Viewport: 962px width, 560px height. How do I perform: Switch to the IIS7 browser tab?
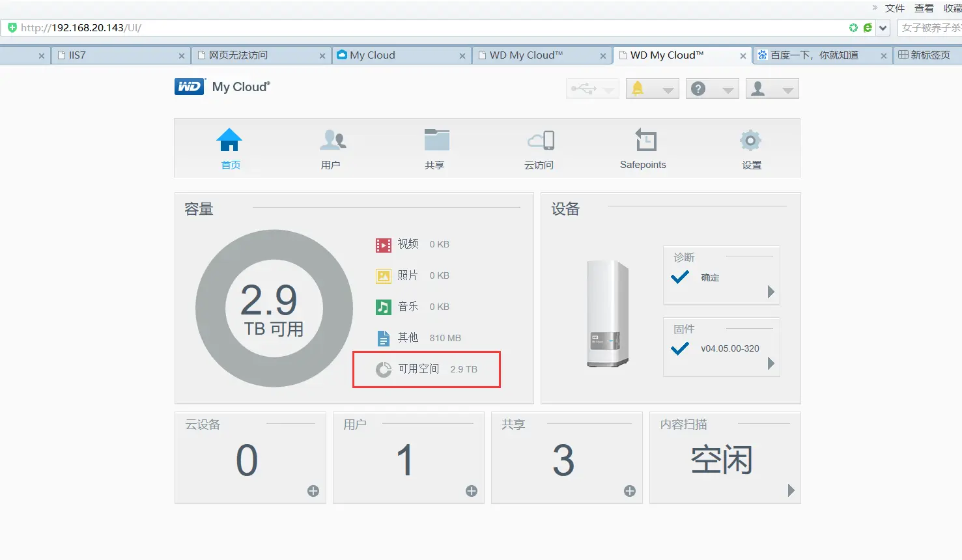coord(121,55)
